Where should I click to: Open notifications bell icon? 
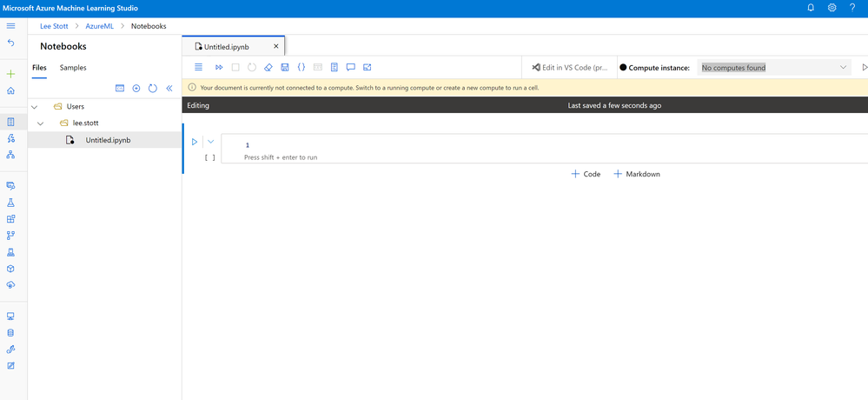click(811, 8)
